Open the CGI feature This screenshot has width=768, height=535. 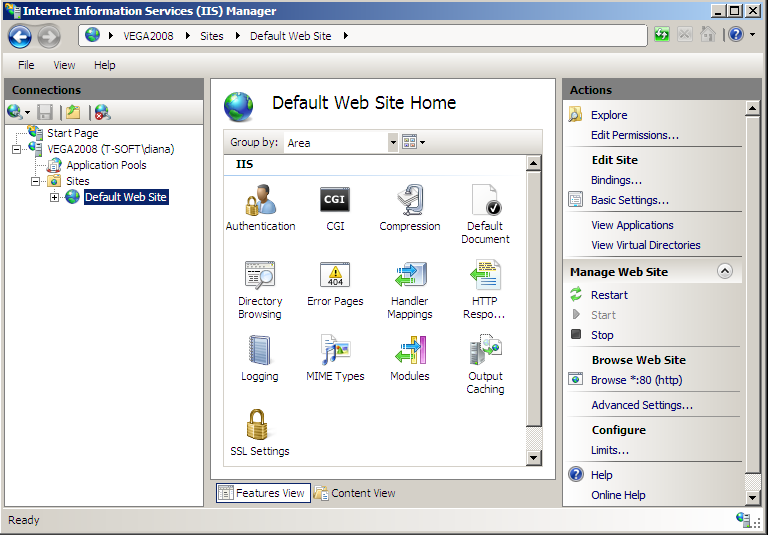click(x=335, y=200)
